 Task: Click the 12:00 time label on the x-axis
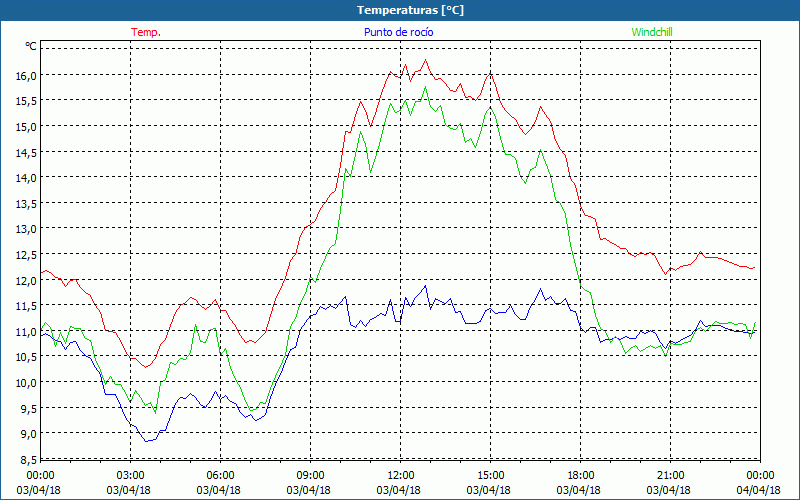(400, 475)
